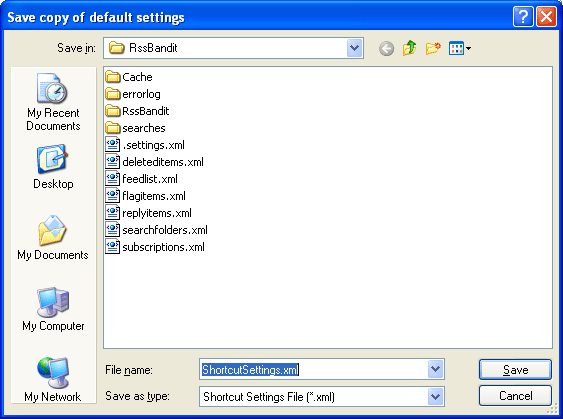The width and height of the screenshot is (563, 419).
Task: Click the context Help question button
Action: (x=523, y=17)
